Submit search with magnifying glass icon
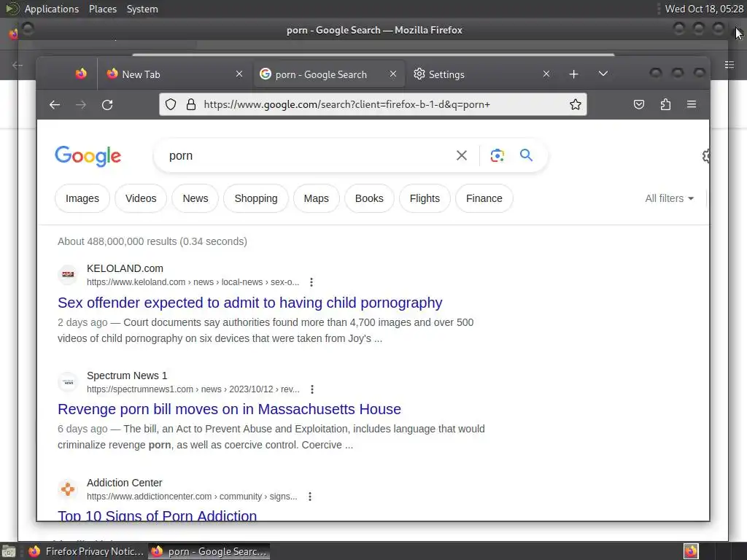The width and height of the screenshot is (747, 560). click(x=526, y=155)
